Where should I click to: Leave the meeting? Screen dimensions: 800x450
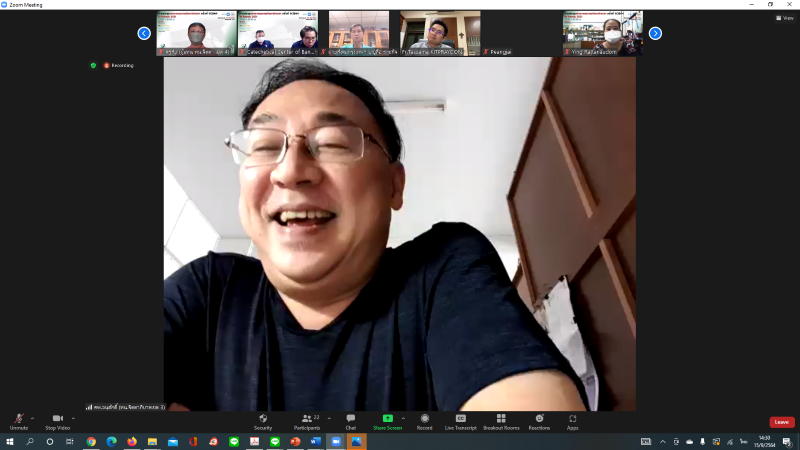782,422
